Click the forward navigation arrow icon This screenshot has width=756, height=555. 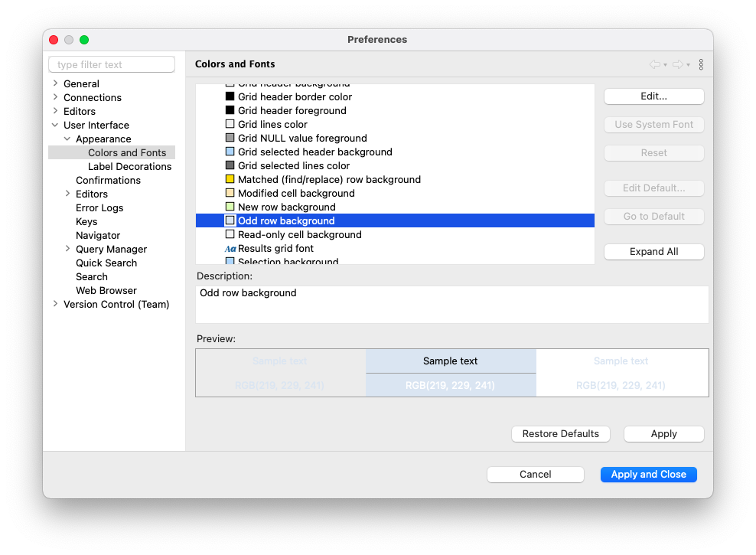coord(678,64)
